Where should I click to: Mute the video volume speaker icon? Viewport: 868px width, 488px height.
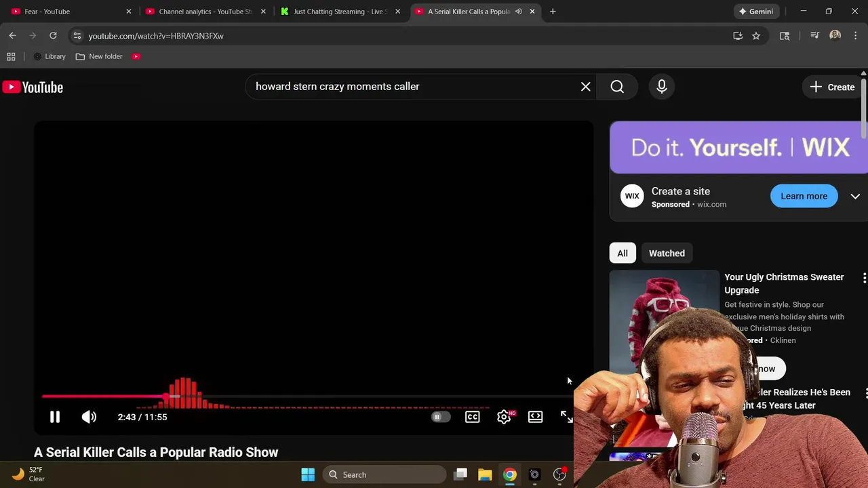[89, 417]
